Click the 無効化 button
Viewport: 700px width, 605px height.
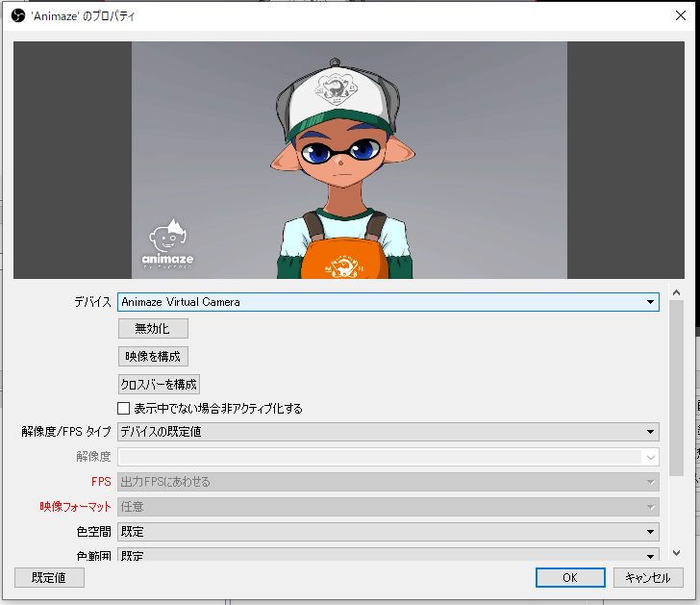153,329
